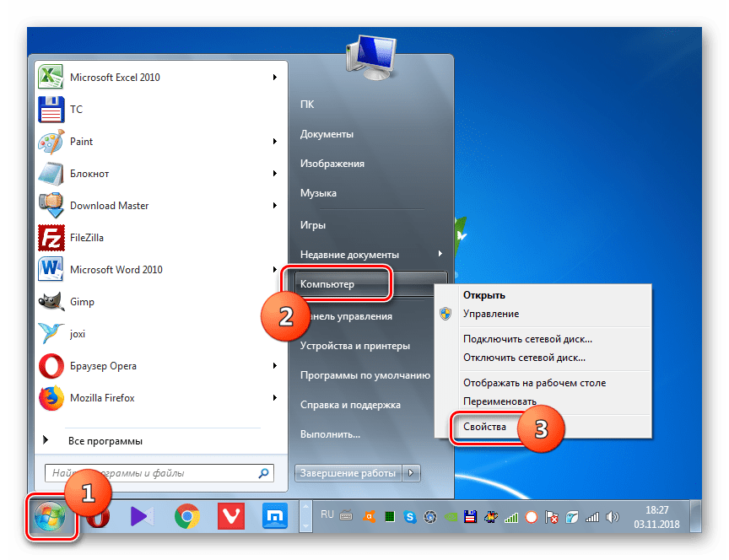The image size is (729, 560).
Task: Expand Paint recent files arrow
Action: 275,142
